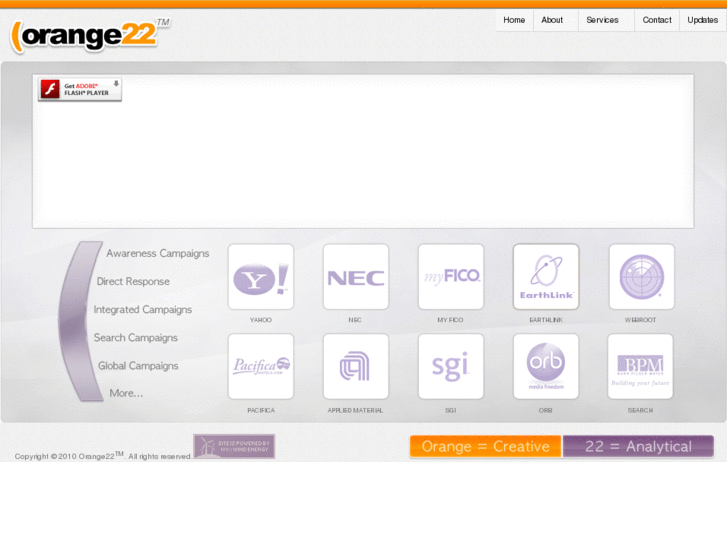Click the sgi logo tile
727x545 pixels.
click(x=451, y=366)
